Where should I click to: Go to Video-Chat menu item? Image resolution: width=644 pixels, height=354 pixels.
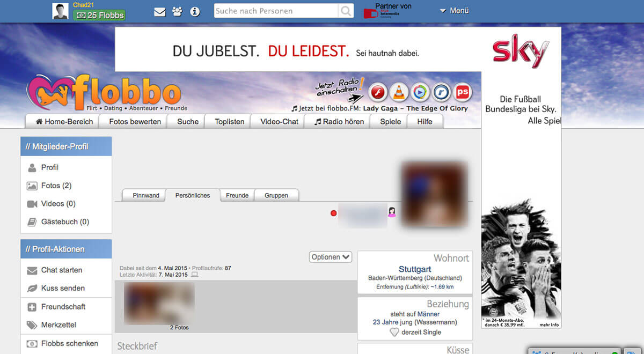pyautogui.click(x=279, y=122)
